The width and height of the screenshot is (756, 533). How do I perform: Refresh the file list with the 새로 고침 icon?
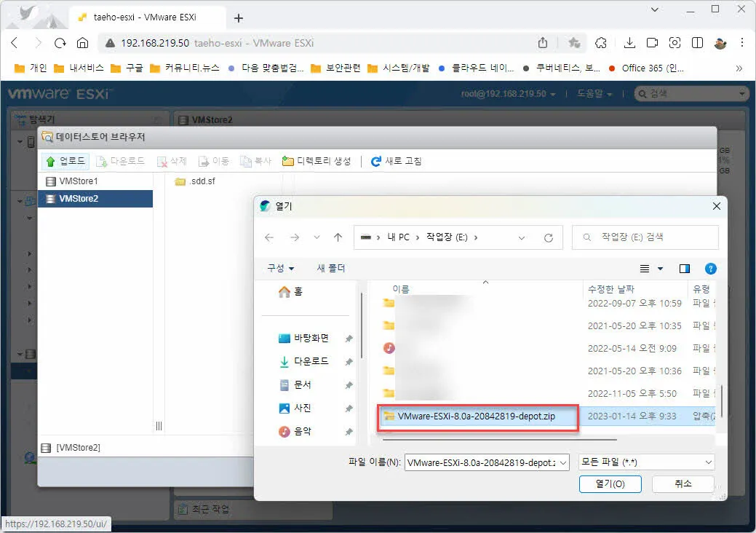[377, 161]
